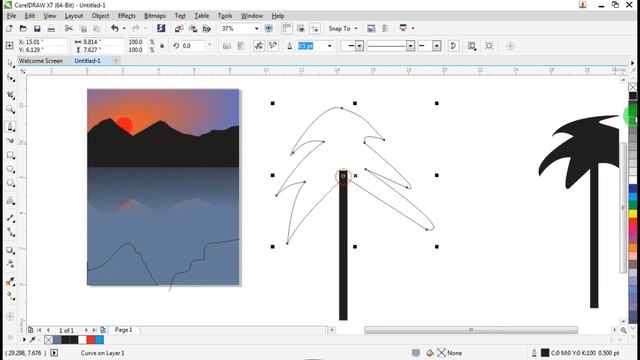Pick the cyan-blue swatch in the document palette
This screenshot has width=640, height=360.
coord(99,340)
